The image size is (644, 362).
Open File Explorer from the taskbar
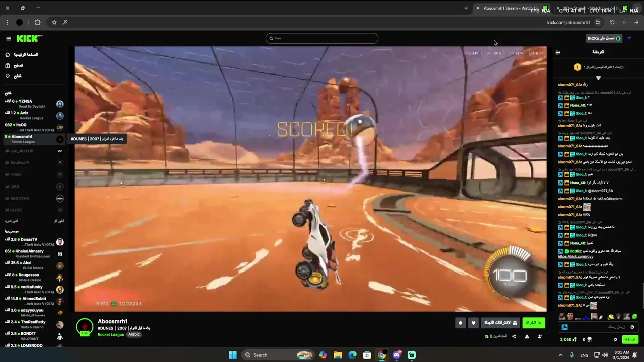(338, 355)
